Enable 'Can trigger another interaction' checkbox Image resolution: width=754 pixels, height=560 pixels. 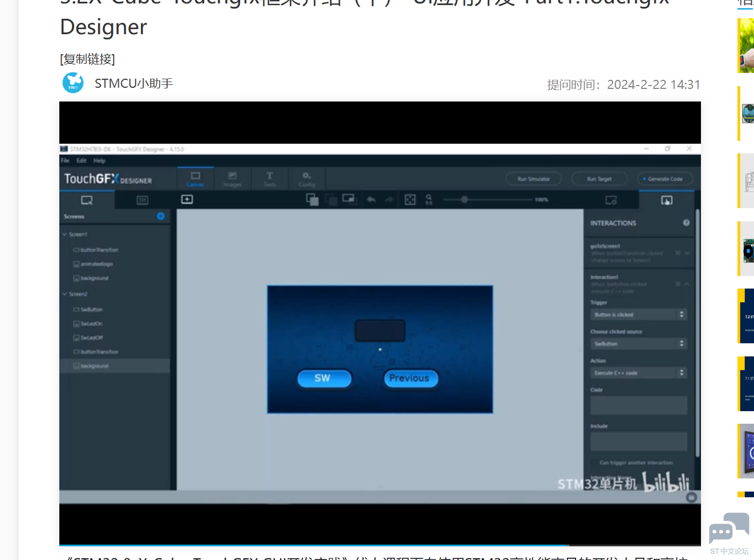(594, 462)
